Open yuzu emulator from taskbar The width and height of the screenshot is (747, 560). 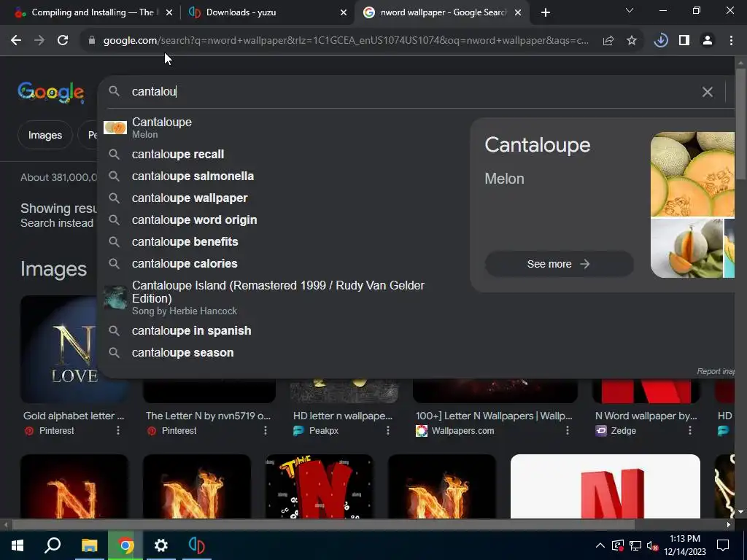click(x=197, y=545)
